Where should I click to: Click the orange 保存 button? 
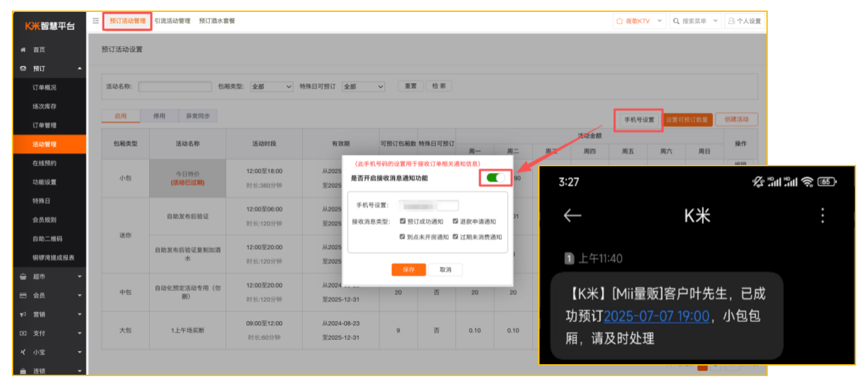408,270
